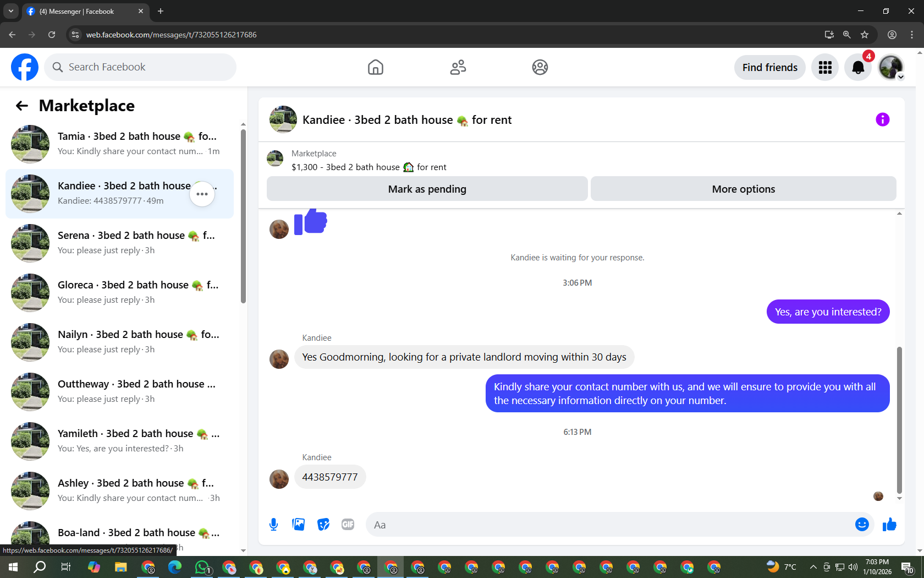This screenshot has height=578, width=924.
Task: Open WhatsApp from the taskbar
Action: [202, 567]
